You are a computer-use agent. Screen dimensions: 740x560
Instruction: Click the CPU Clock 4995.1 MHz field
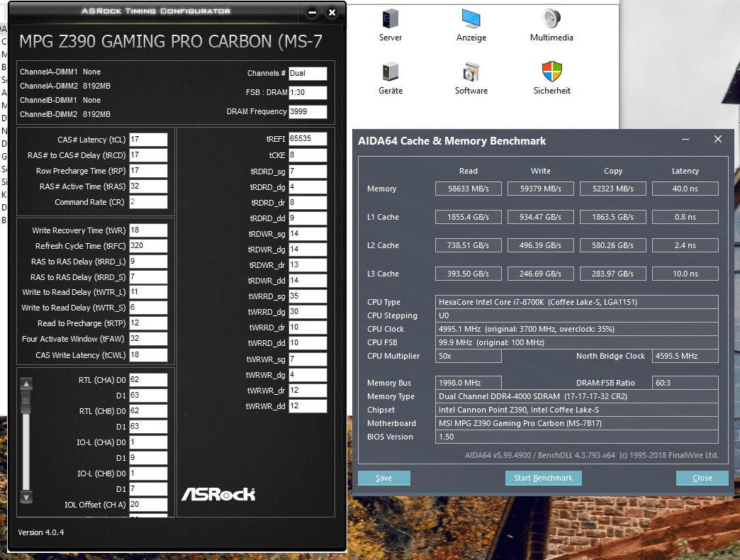577,329
